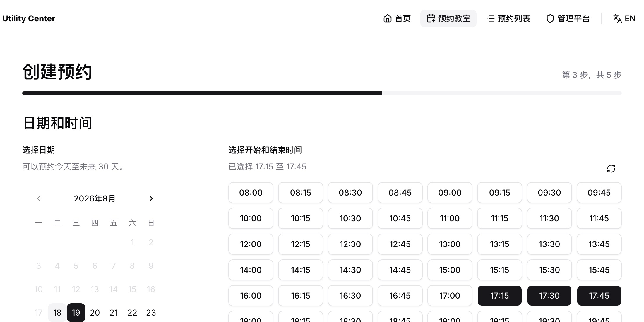Viewport: 644px width, 322px height.
Task: Select the 08:00 time slot
Action: pos(251,193)
